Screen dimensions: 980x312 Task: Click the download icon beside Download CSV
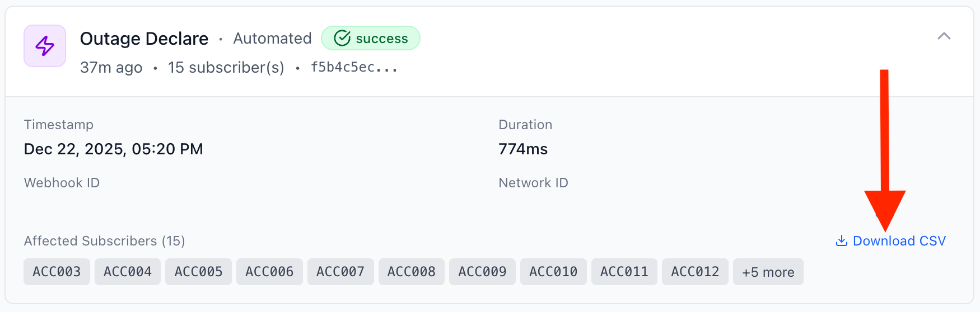point(841,241)
